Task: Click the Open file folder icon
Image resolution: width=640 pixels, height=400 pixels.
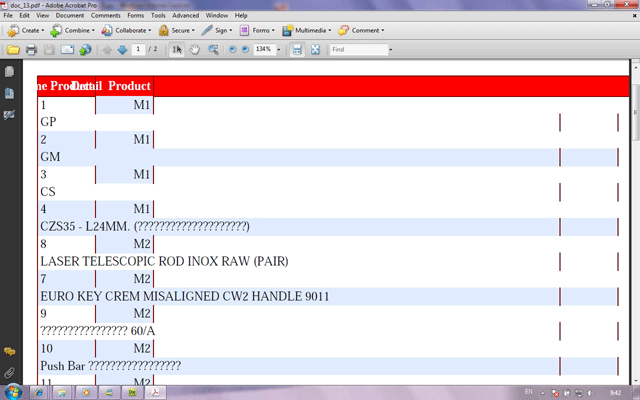Action: (x=13, y=50)
